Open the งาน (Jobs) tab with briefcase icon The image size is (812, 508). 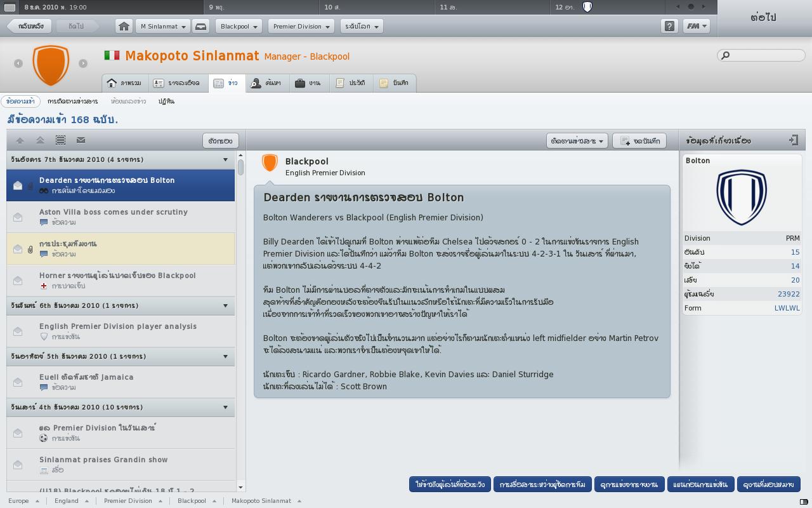308,83
